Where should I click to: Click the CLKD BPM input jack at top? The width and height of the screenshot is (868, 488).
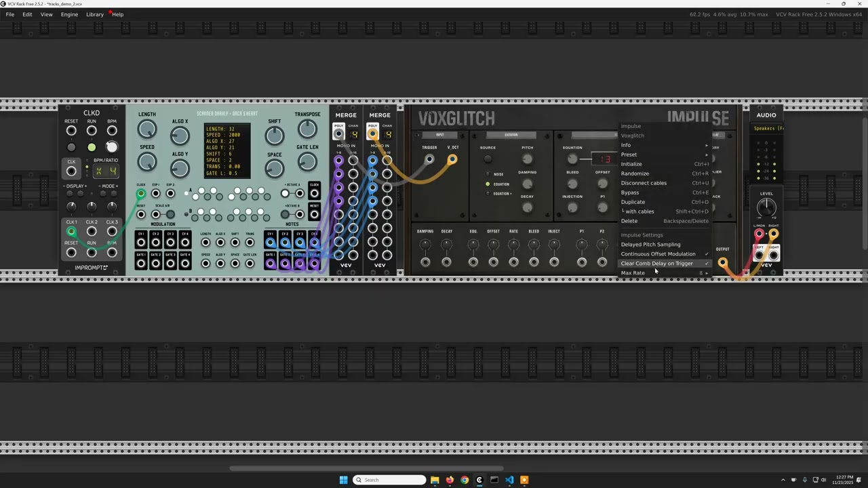coord(112,131)
